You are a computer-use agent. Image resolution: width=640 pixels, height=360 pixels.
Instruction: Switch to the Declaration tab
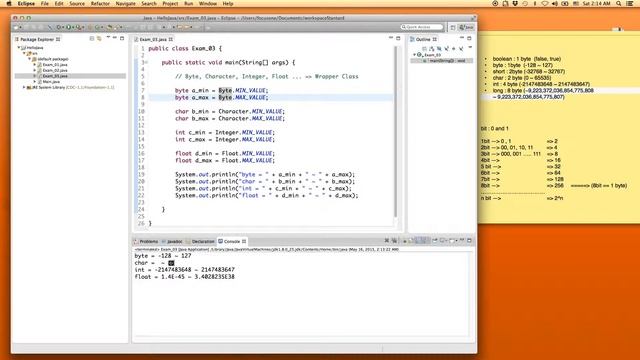point(200,241)
